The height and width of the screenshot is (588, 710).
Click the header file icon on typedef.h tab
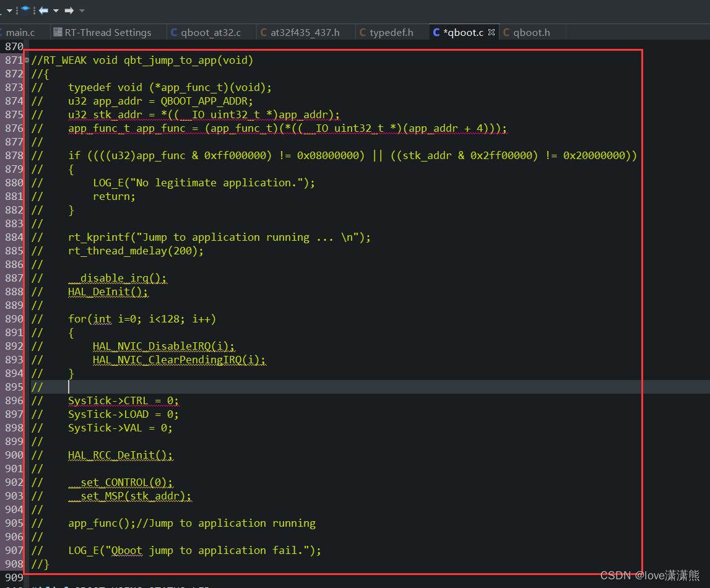(363, 33)
